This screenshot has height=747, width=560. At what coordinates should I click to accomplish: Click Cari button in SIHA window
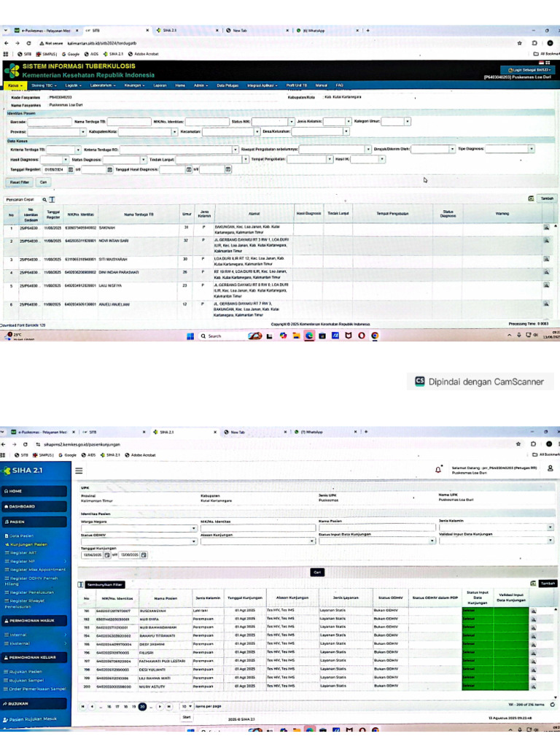(317, 573)
